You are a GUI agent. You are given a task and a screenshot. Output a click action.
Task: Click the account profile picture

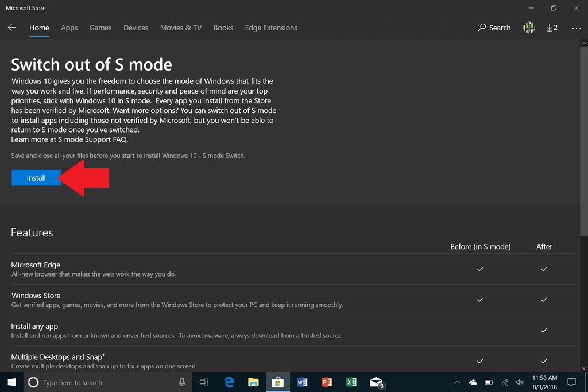point(528,28)
